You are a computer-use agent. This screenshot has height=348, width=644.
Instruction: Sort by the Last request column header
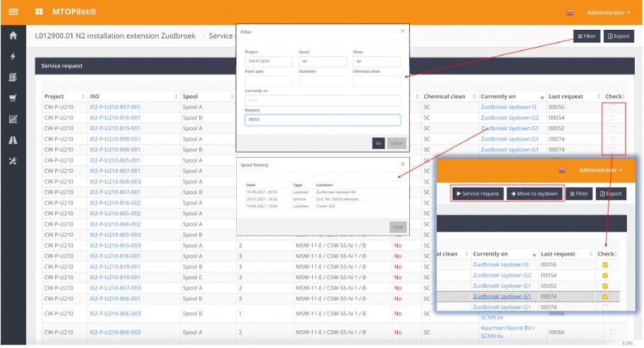tap(566, 97)
